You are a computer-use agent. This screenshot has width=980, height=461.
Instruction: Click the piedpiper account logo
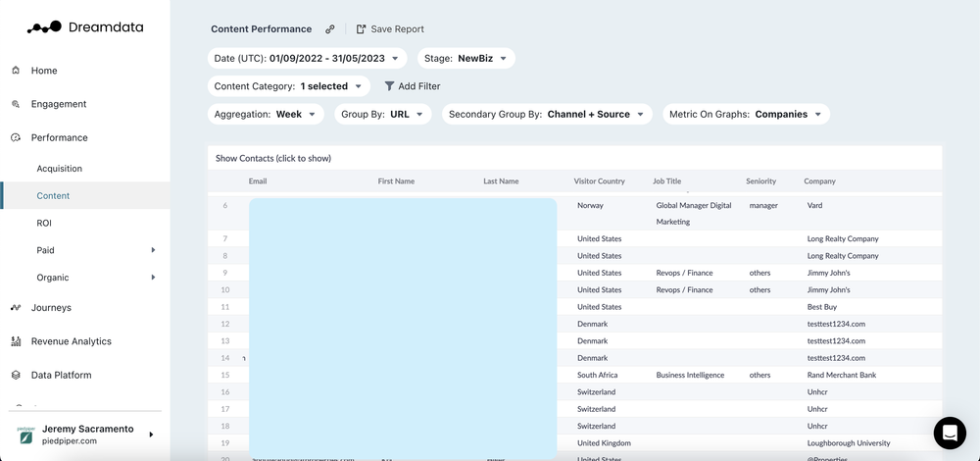tap(25, 435)
